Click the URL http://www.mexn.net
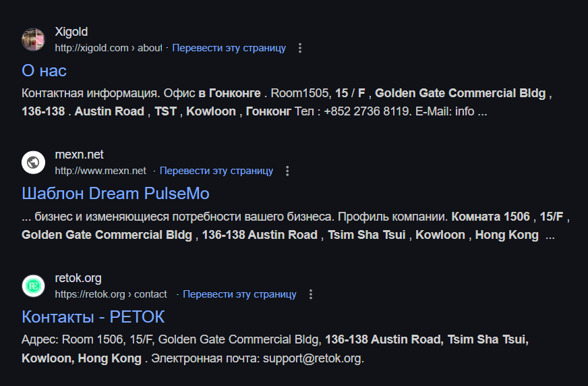 (100, 171)
